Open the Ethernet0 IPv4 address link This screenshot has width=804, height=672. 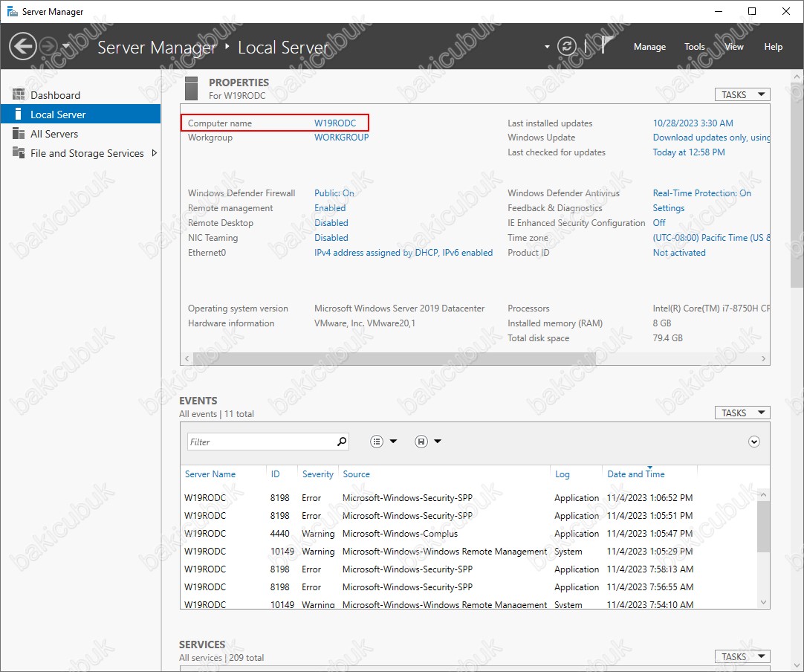(403, 253)
